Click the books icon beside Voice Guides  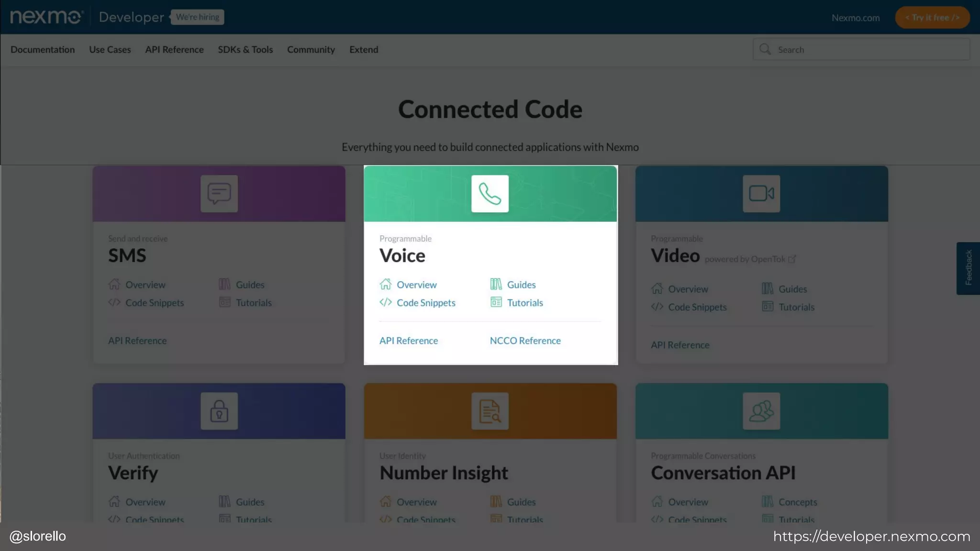pos(496,284)
